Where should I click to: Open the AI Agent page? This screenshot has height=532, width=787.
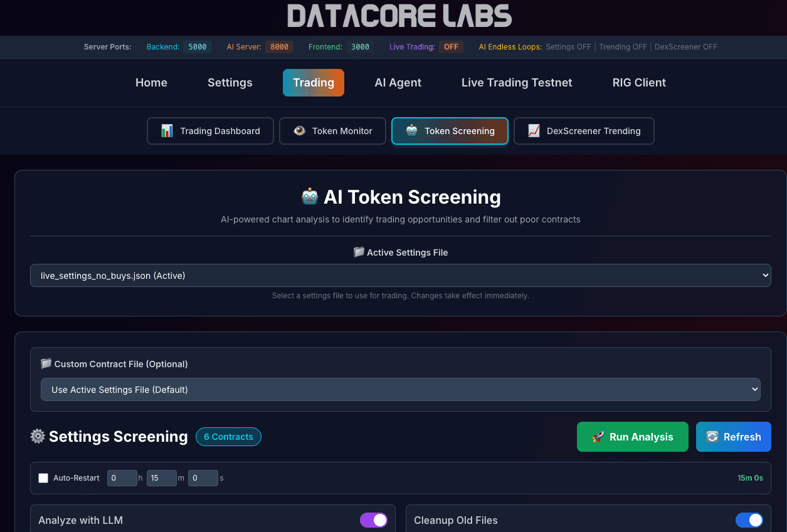click(398, 83)
